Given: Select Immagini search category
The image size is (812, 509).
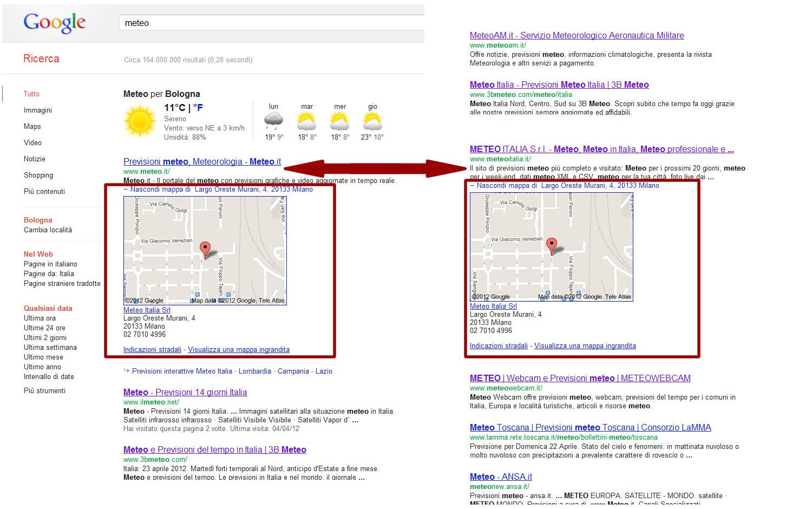Looking at the screenshot, I should 38,110.
